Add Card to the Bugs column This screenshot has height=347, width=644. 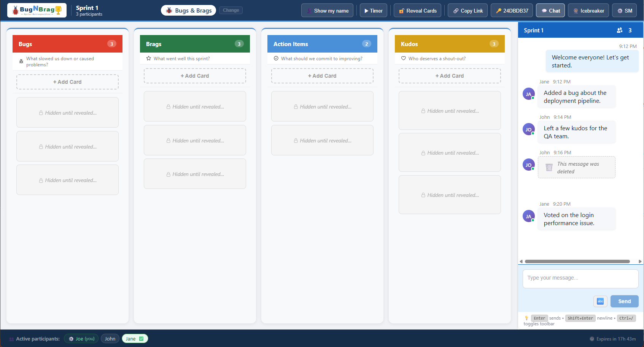67,82
